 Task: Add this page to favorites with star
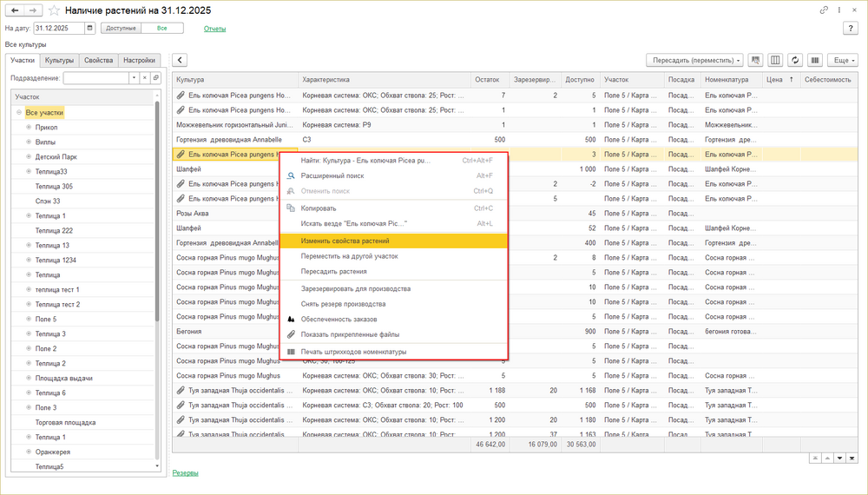pyautogui.click(x=54, y=10)
